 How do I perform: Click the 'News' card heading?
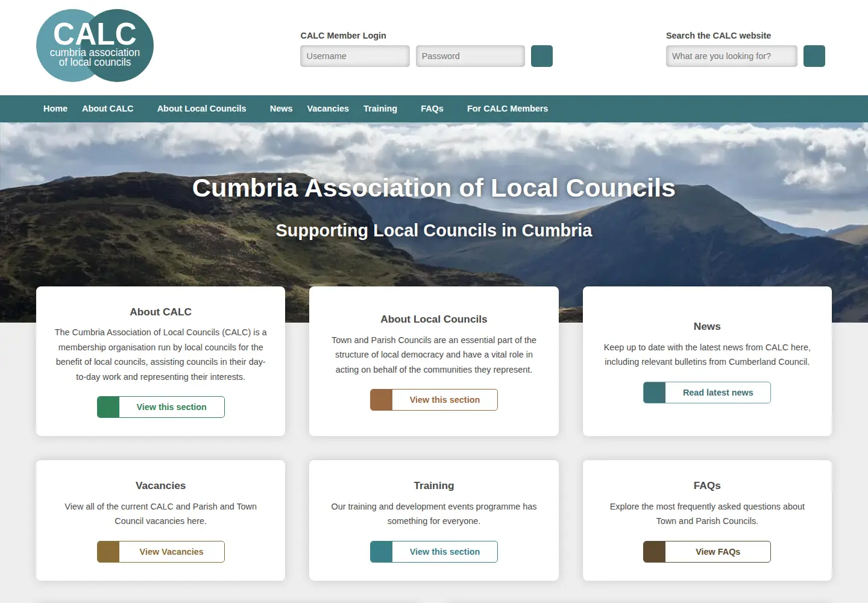tap(707, 326)
